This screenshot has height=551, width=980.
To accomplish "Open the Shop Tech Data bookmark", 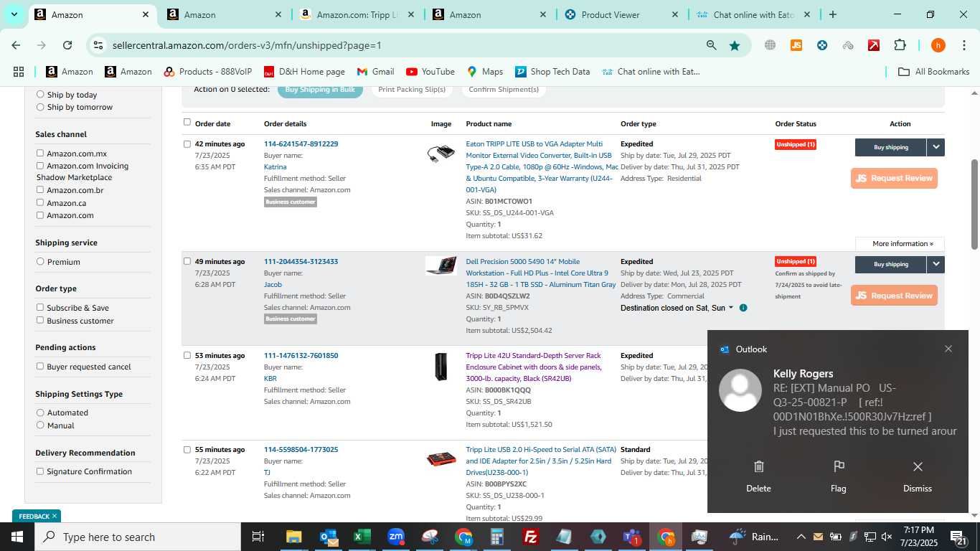I will click(552, 72).
